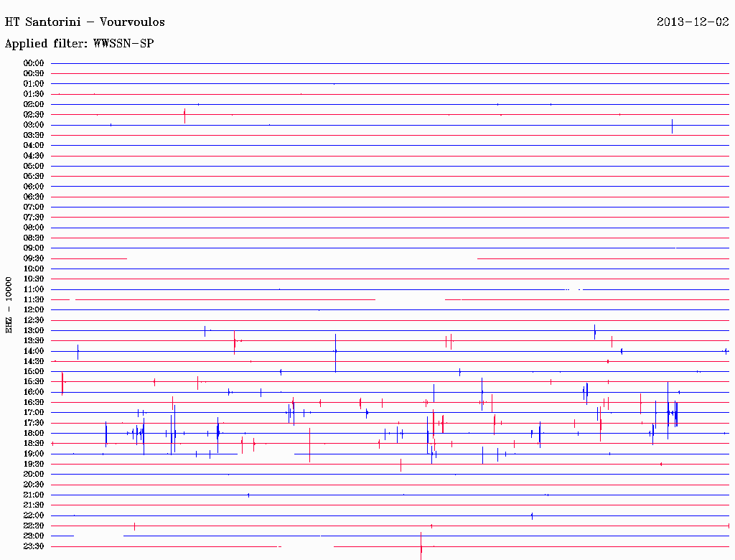Select the 15:30 time label
The image size is (735, 560).
click(34, 382)
